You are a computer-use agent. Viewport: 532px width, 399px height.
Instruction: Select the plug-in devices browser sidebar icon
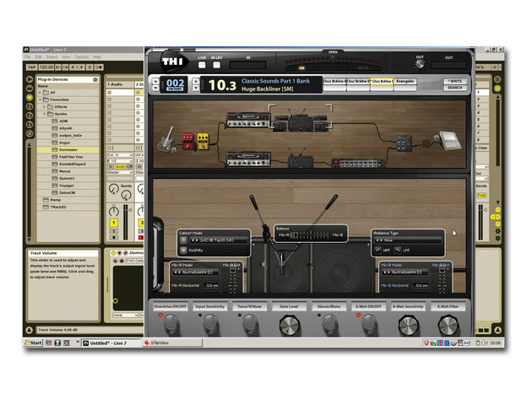pyautogui.click(x=30, y=97)
